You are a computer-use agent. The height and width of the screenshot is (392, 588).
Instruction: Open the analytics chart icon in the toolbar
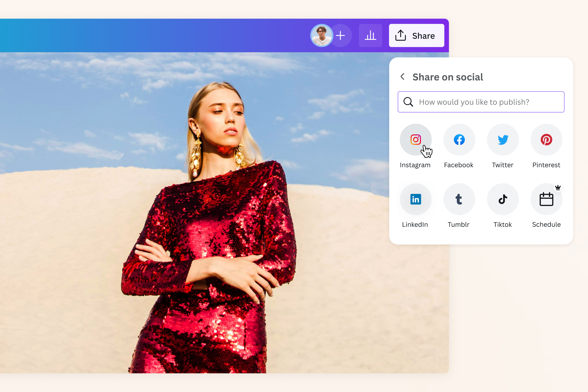click(x=370, y=35)
